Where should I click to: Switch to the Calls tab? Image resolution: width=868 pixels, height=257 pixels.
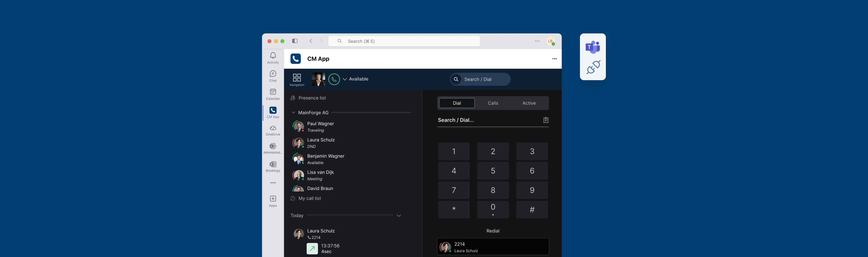(493, 103)
